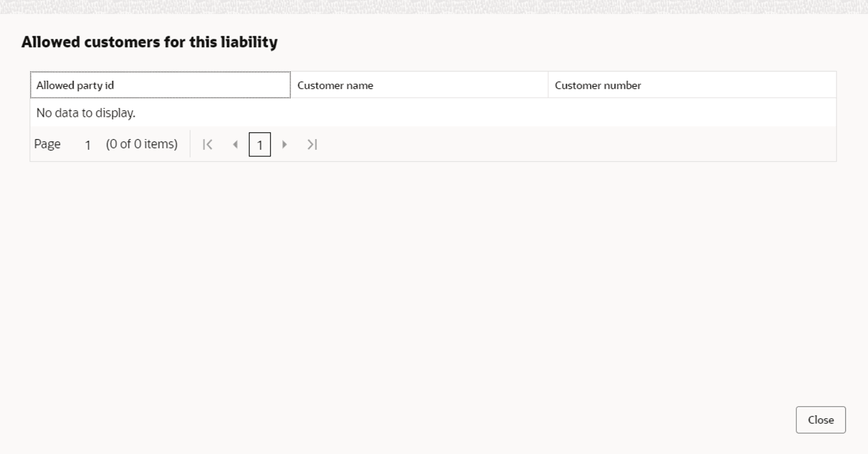Click the page number input after 'Page'
The height and width of the screenshot is (454, 868).
(88, 144)
